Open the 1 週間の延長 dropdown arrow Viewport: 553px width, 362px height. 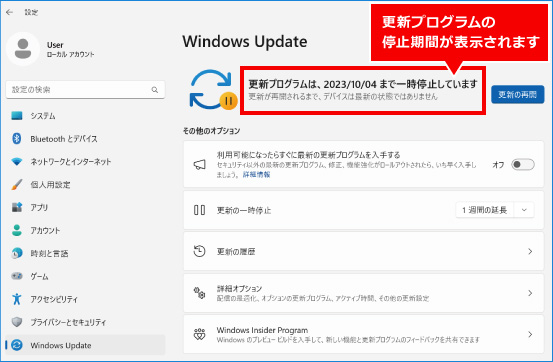524,210
